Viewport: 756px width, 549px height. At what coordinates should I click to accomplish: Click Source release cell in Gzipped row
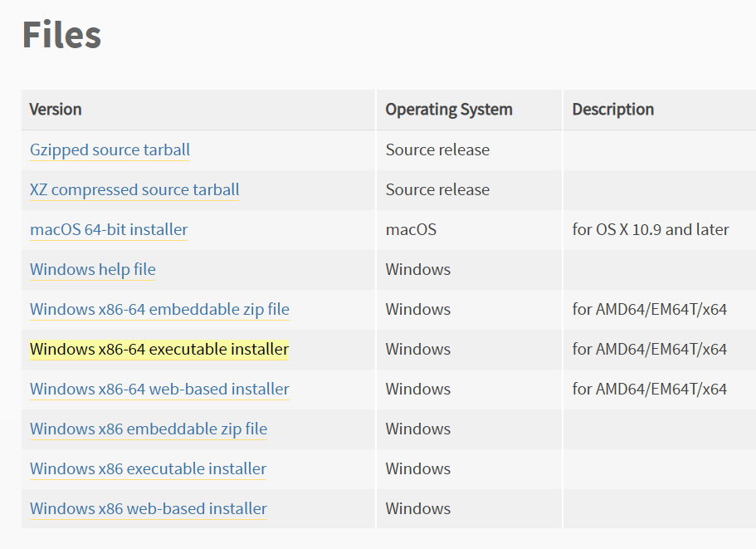pos(437,150)
